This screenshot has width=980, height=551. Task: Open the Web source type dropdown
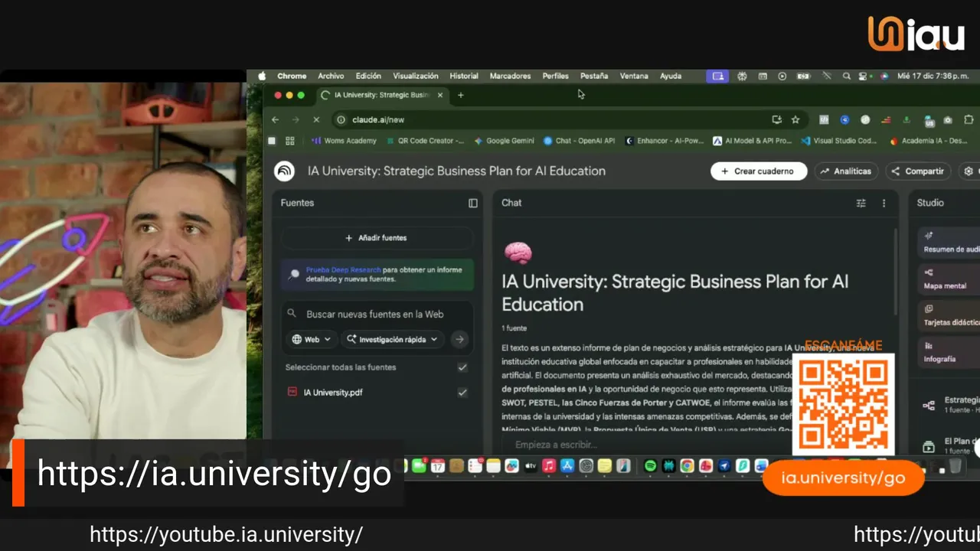click(x=312, y=339)
